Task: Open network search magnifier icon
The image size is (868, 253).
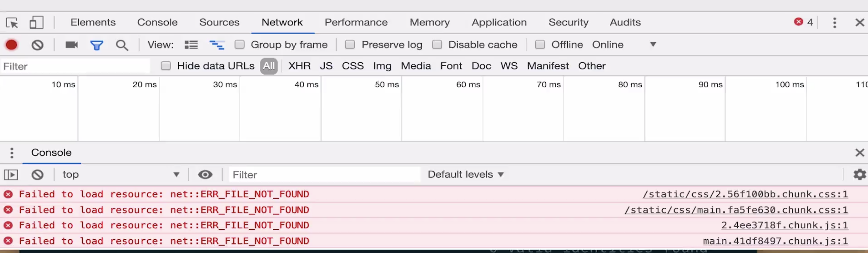Action: pos(122,45)
